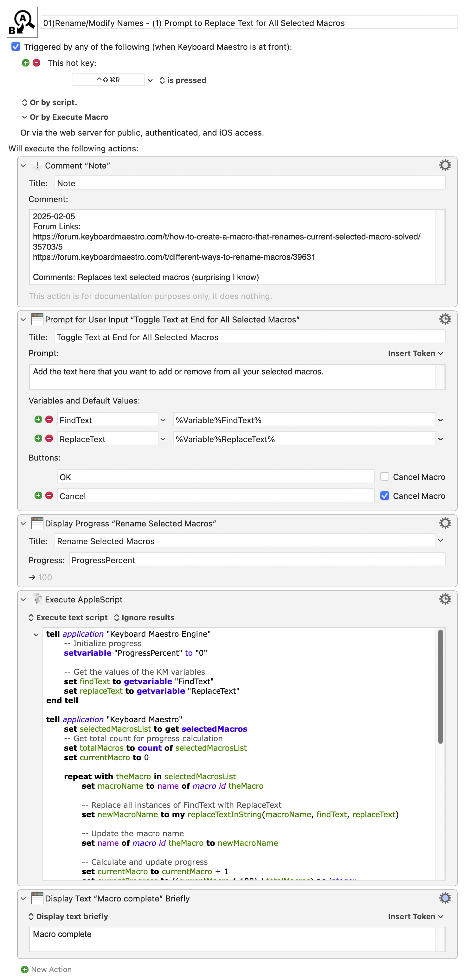Open dropdown at end of ReplaceText value
Screen dimensions: 464x980
coord(441,439)
